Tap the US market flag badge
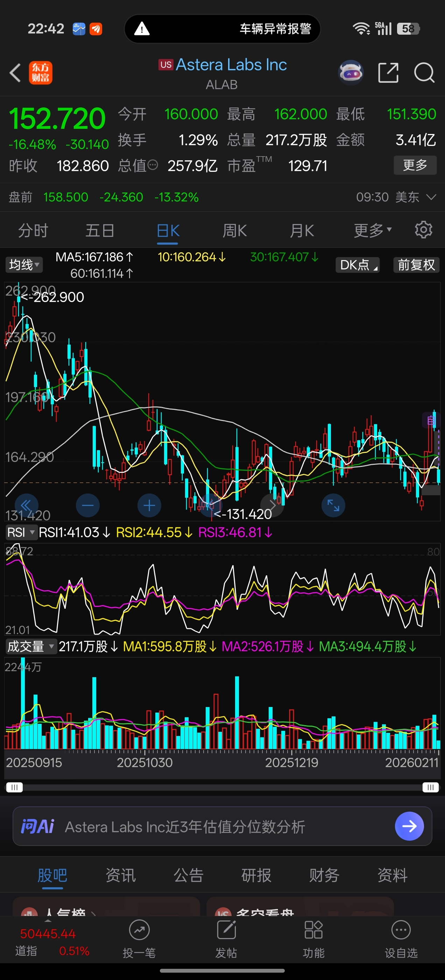The width and height of the screenshot is (445, 980). point(166,64)
